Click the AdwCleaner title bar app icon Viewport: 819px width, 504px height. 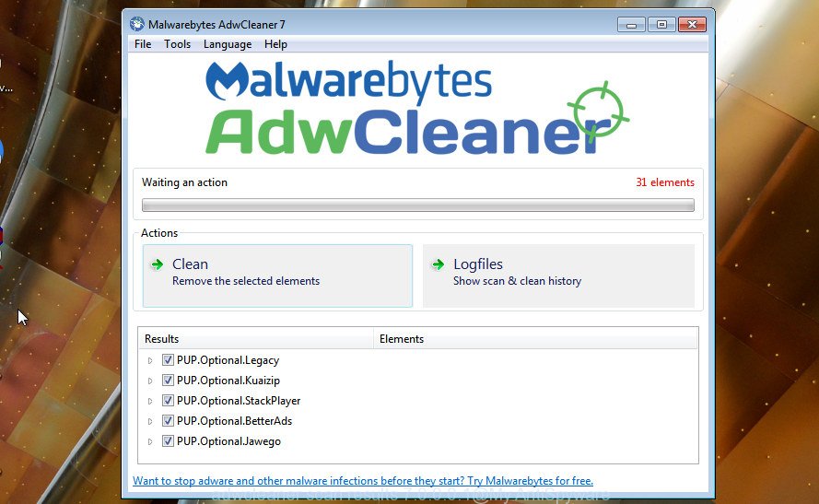point(137,24)
